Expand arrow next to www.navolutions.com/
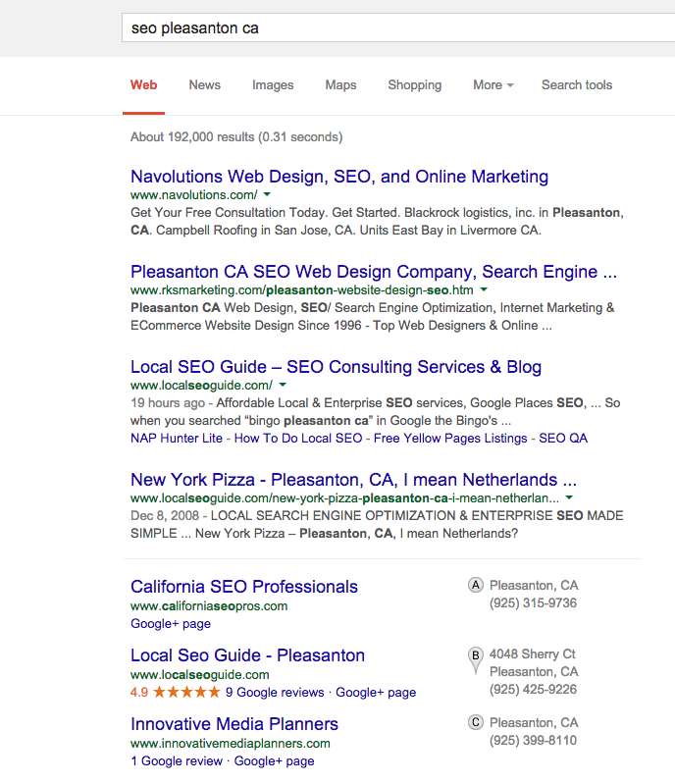Viewport: 675px width, 784px height. [267, 194]
